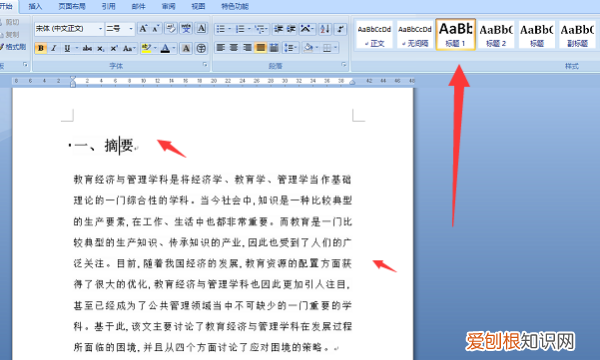Click in the heading 一、摘要
The image size is (600, 360).
pos(104,145)
